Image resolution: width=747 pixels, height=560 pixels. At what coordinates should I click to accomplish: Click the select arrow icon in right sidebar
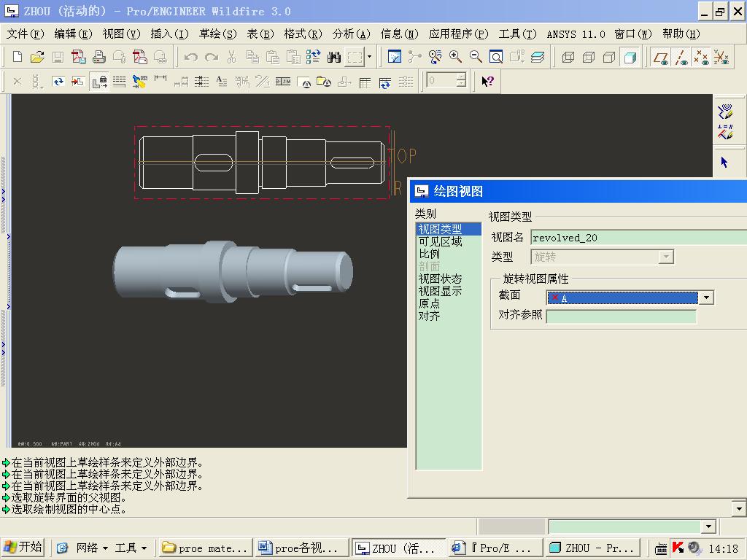(724, 163)
